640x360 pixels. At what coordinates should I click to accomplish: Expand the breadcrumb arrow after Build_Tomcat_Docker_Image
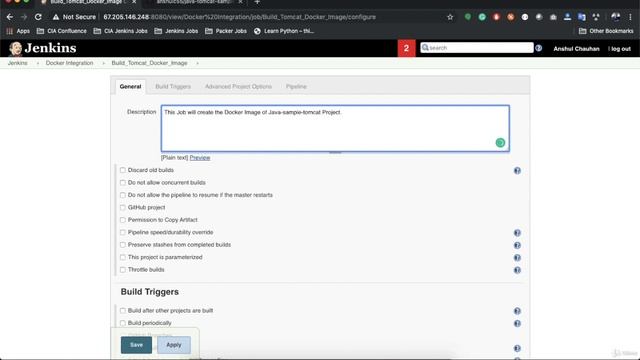click(198, 63)
